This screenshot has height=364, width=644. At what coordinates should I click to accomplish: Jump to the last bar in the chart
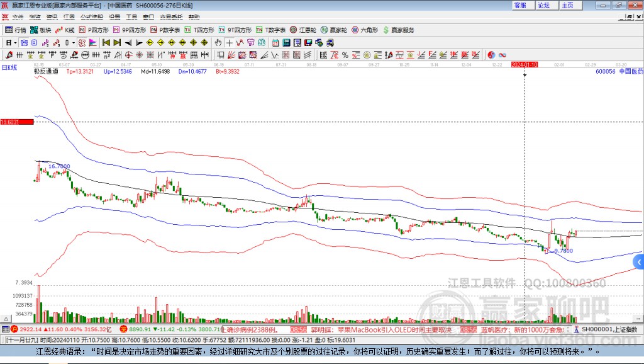click(x=117, y=43)
